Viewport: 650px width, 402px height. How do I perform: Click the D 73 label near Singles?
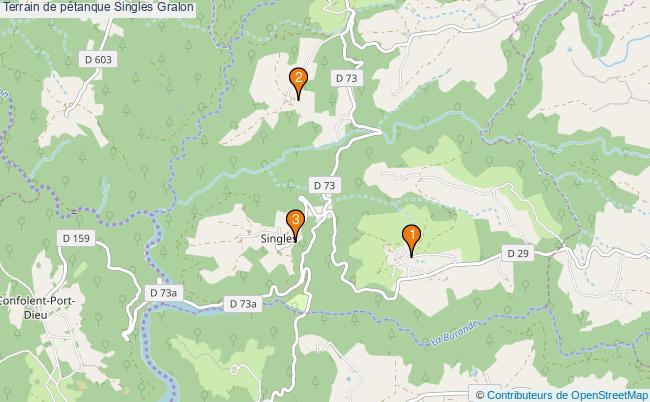[x=324, y=185]
